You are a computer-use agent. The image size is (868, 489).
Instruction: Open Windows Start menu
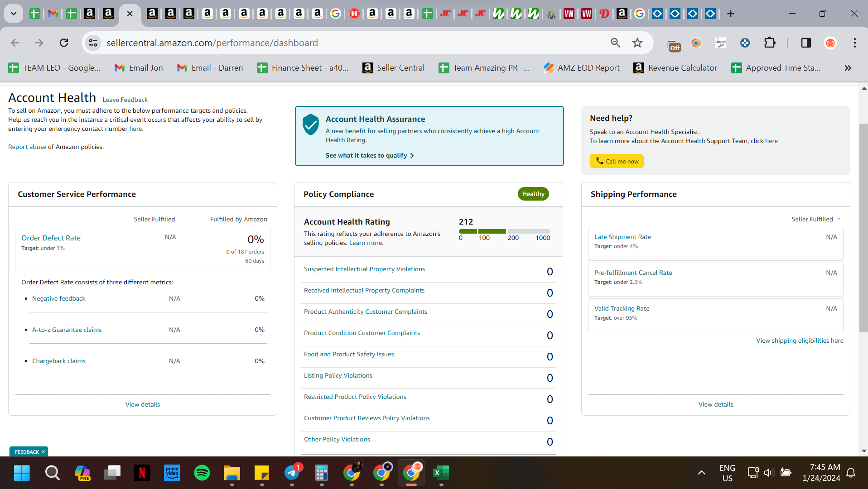point(22,473)
